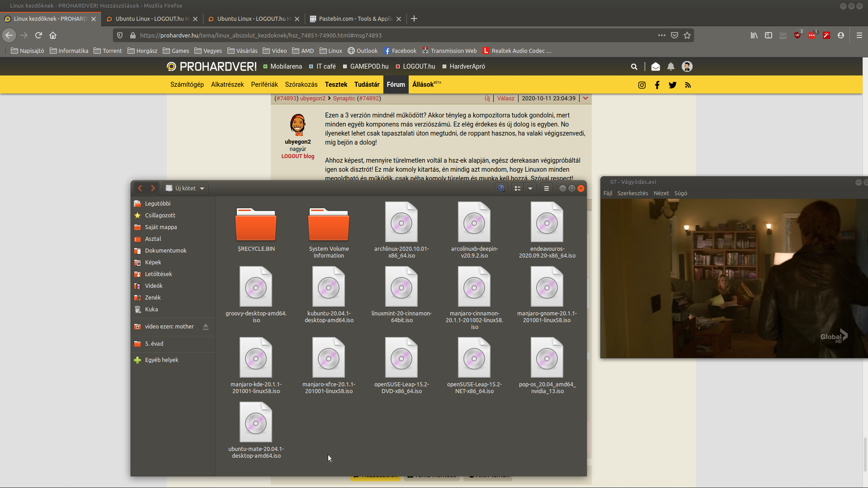Viewport: 868px width, 488px height.
Task: Open Szerkesztés menu in video player
Action: [x=632, y=193]
